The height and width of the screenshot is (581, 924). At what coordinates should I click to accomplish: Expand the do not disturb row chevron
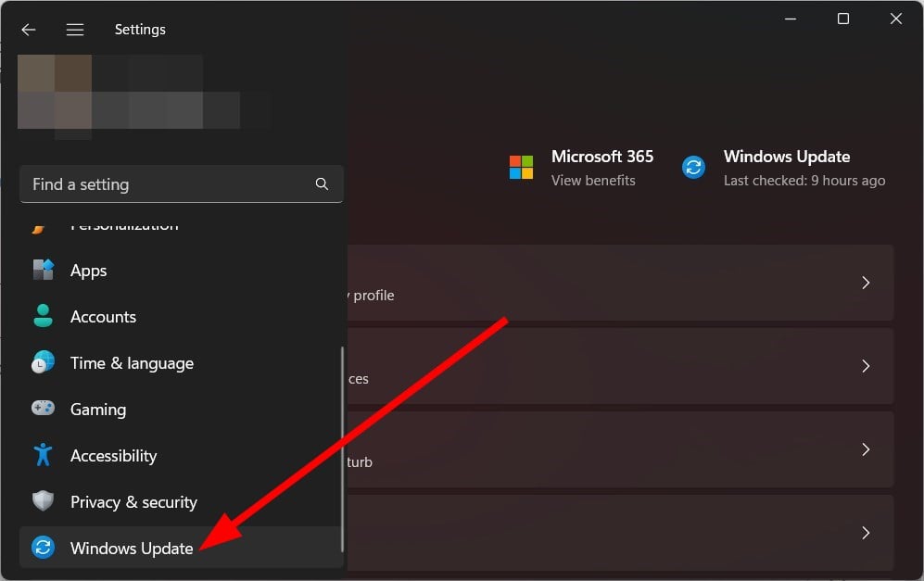coord(865,449)
